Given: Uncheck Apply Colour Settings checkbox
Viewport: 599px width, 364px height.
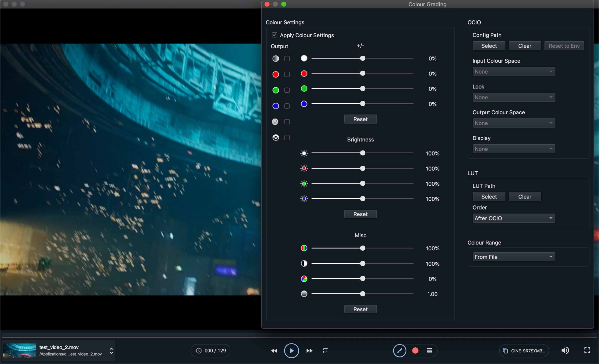Looking at the screenshot, I should (x=274, y=35).
